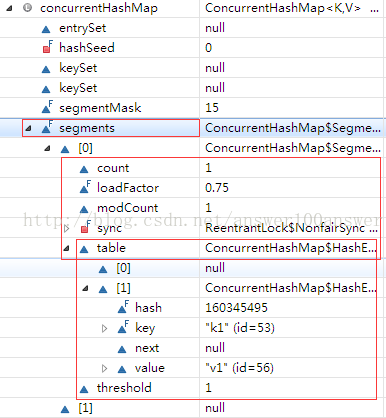The height and width of the screenshot is (418, 386).
Task: Click the blue triangle icon beside entrySet
Action: click(46, 29)
